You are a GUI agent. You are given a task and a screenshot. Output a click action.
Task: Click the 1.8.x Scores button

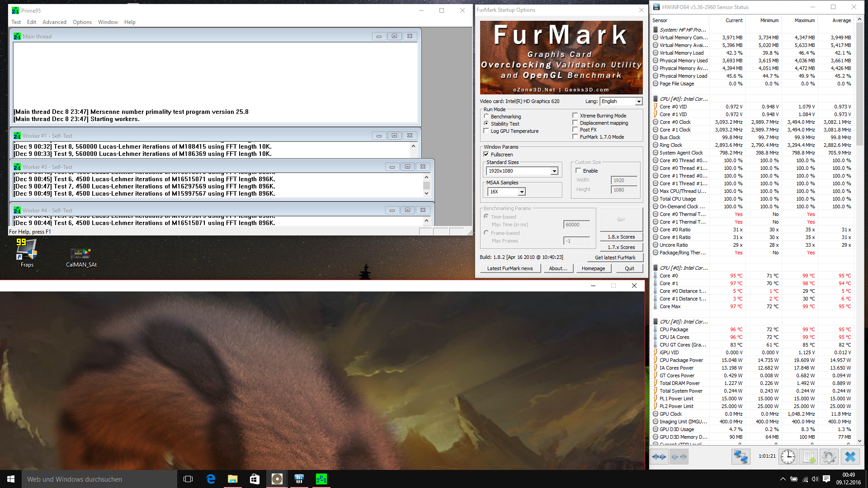(621, 237)
